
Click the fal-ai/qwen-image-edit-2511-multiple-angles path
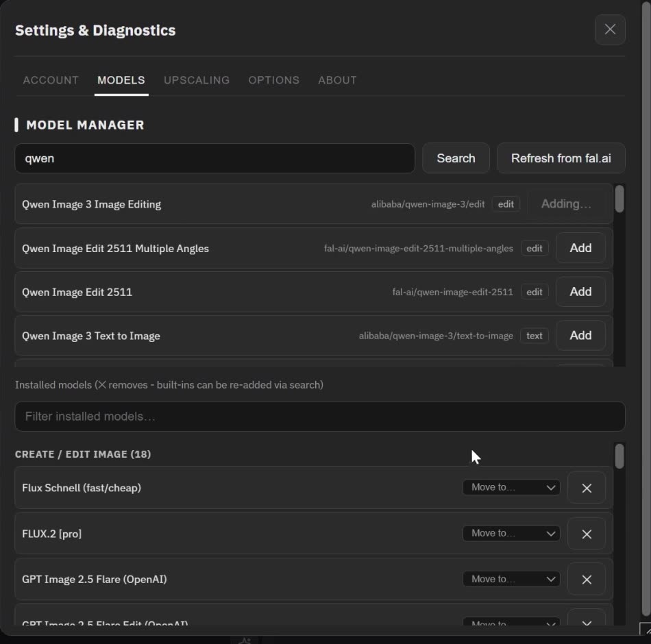[419, 248]
